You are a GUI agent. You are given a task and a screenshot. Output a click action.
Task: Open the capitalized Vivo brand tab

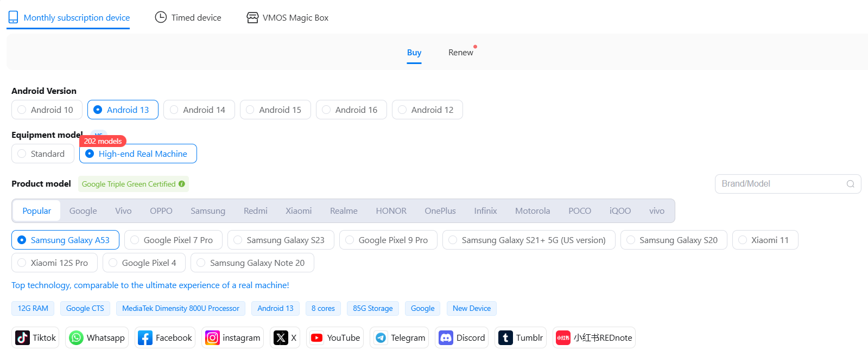click(x=123, y=211)
